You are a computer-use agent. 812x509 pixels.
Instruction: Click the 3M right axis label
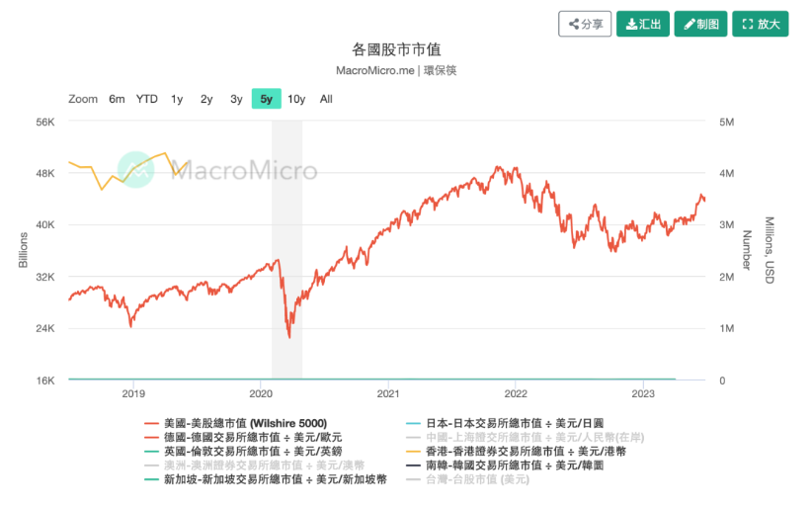[727, 225]
